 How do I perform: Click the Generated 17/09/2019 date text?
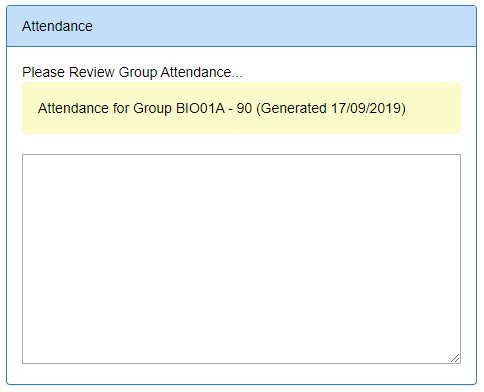(331, 108)
